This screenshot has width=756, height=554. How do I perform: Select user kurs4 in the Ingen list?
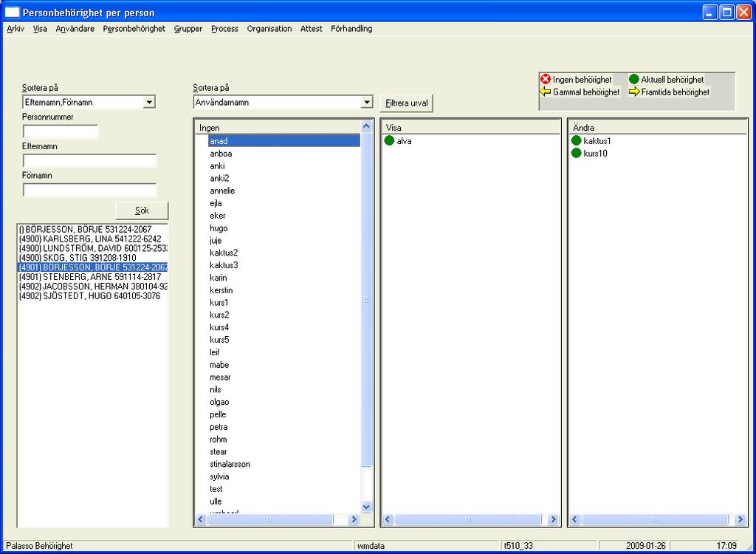pos(219,327)
